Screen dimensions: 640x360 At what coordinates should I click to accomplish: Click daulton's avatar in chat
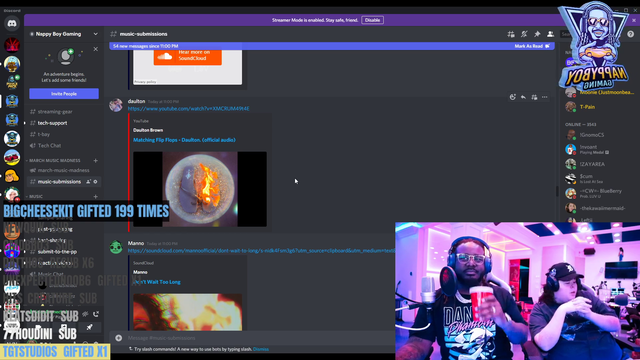coord(116,105)
